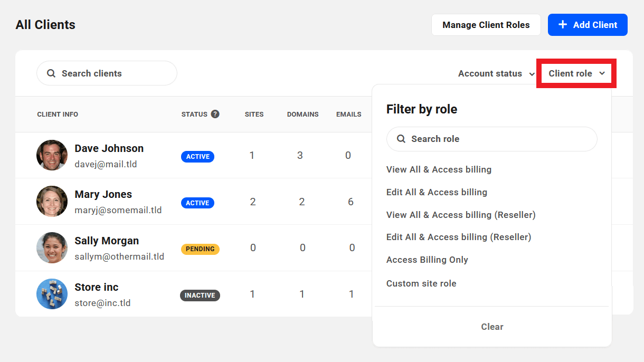Screen dimensions: 644x362
Task: Click the magnifier icon in Search clients
Action: 51,73
